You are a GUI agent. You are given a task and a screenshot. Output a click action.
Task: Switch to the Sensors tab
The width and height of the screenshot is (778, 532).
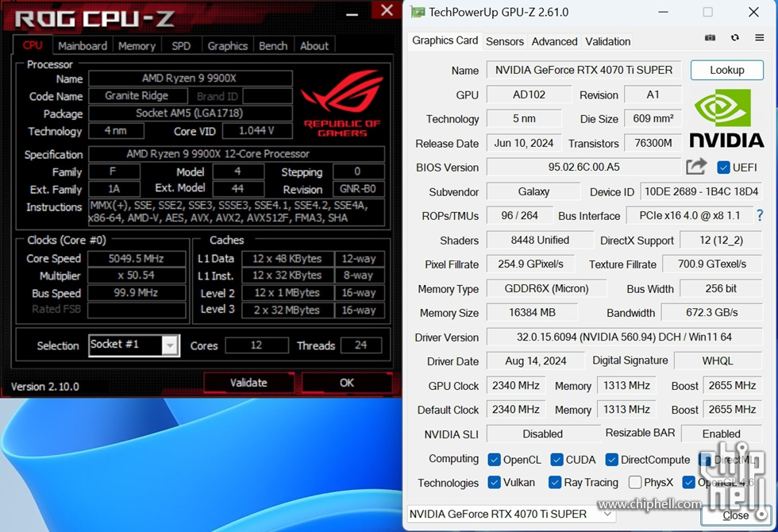point(505,41)
